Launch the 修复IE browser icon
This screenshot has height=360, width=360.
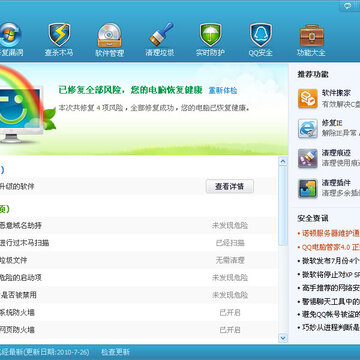pyautogui.click(x=308, y=128)
